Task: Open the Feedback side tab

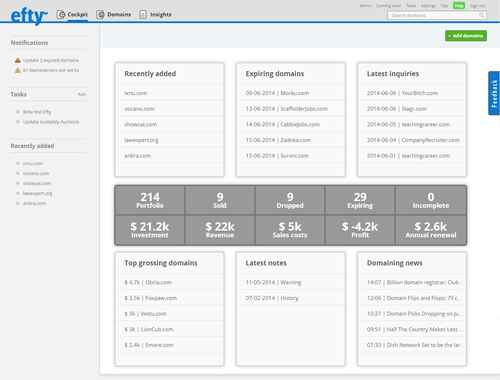Action: 494,93
